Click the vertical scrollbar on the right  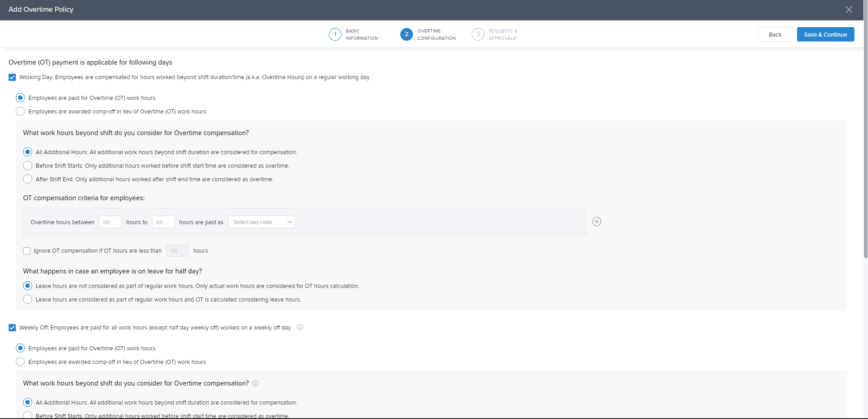tap(865, 136)
